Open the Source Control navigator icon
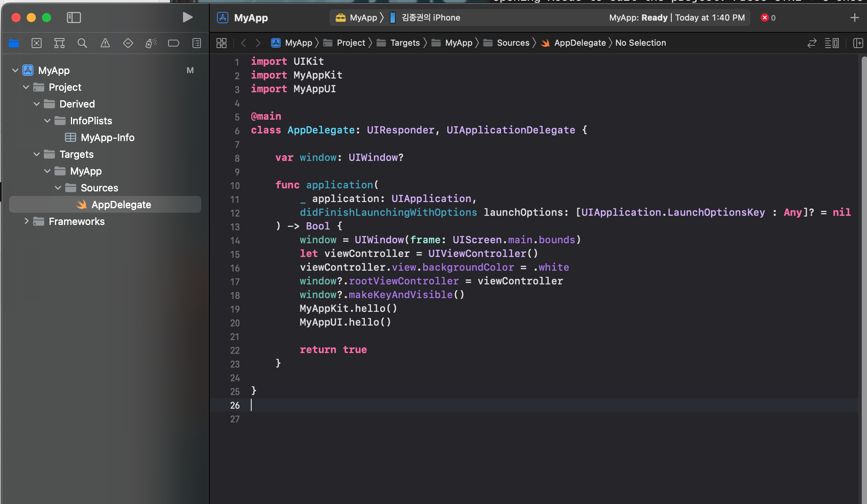This screenshot has height=504, width=867. pyautogui.click(x=37, y=43)
